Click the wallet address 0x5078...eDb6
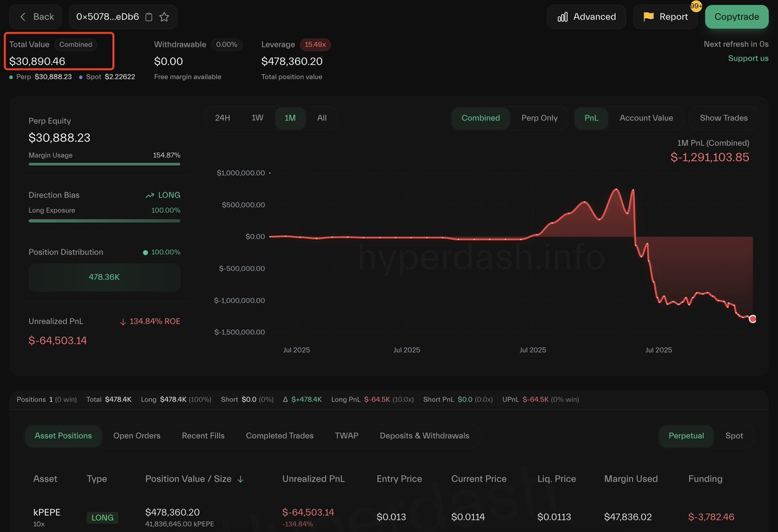Screen dimensions: 778x532 [108, 17]
